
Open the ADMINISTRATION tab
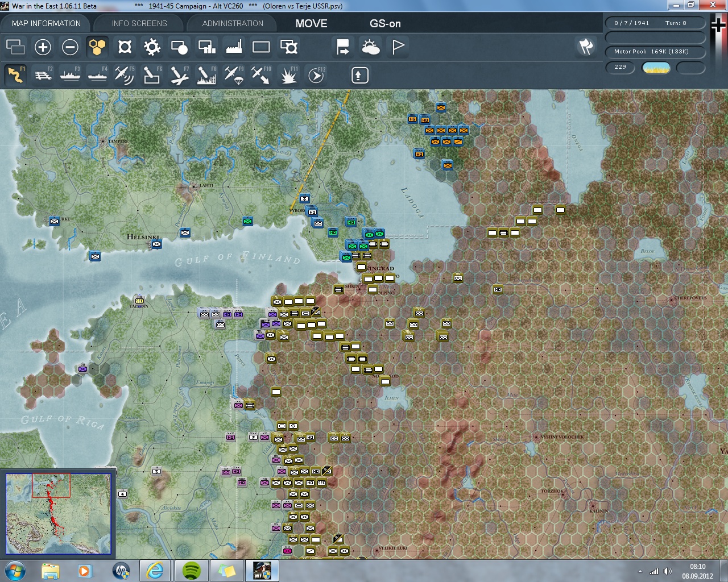pos(233,23)
